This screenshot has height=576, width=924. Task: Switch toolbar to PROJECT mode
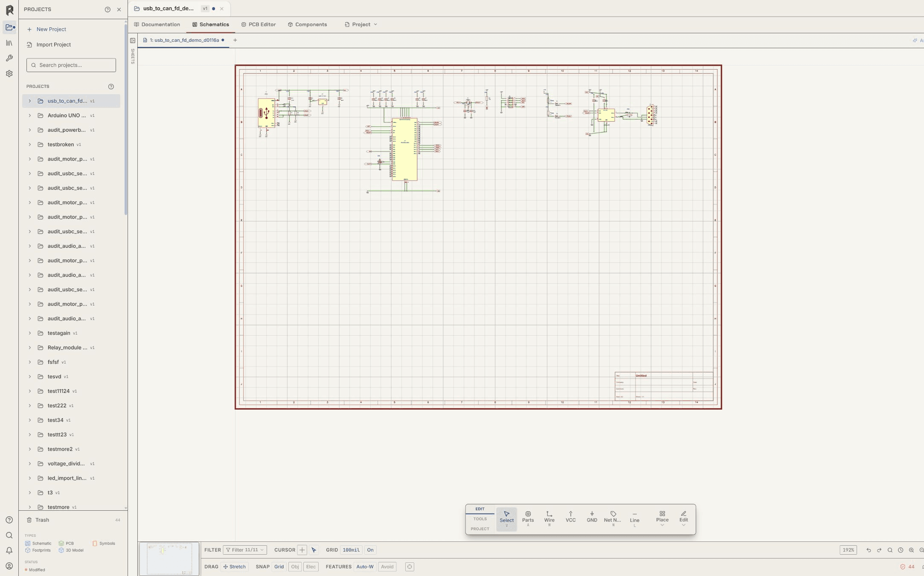pyautogui.click(x=480, y=529)
